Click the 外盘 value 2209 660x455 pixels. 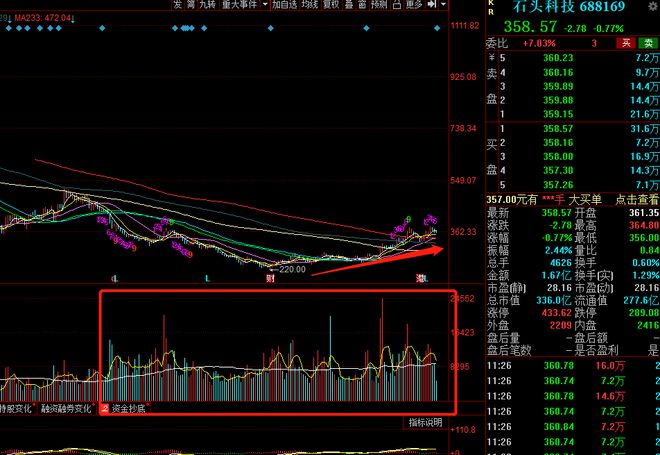pyautogui.click(x=561, y=325)
